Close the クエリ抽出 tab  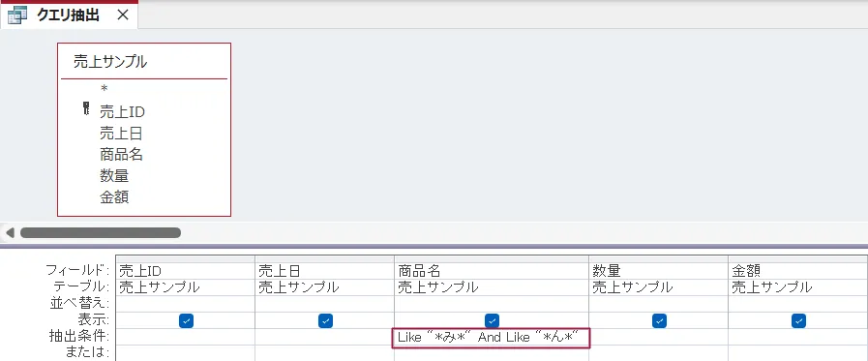[x=123, y=15]
